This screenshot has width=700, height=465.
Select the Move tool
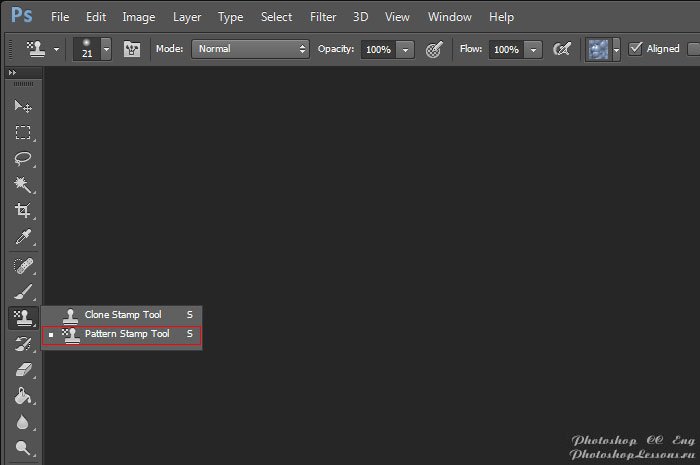[22, 106]
